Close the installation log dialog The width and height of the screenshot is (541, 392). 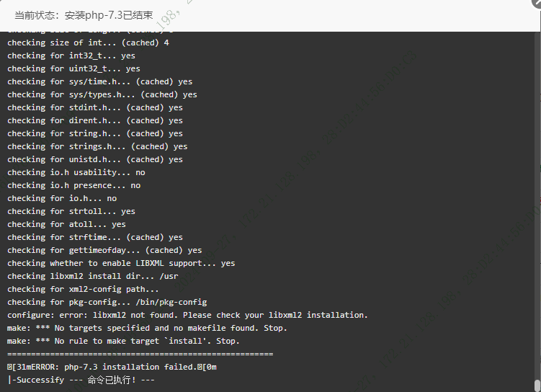pyautogui.click(x=537, y=3)
